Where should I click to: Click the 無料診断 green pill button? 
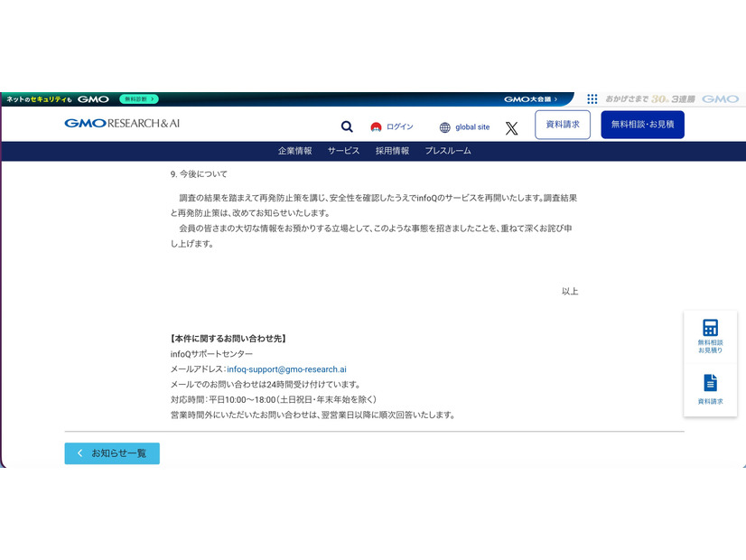pyautogui.click(x=139, y=99)
